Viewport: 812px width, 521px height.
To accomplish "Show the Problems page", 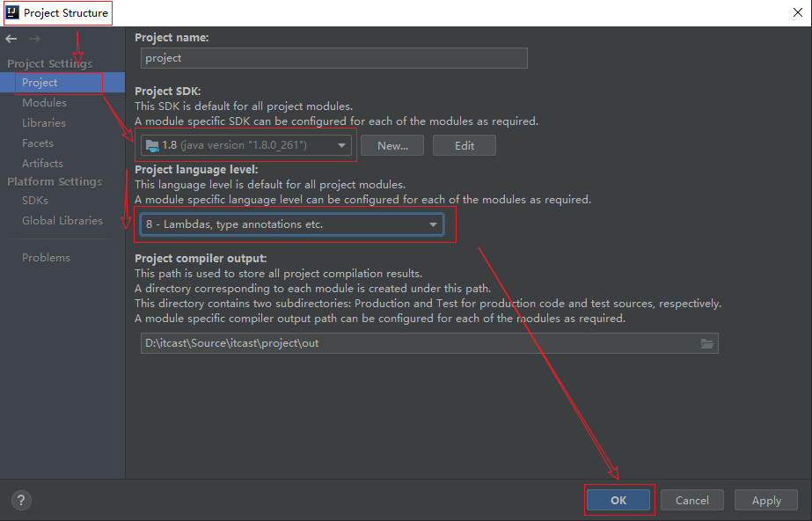I will (46, 258).
